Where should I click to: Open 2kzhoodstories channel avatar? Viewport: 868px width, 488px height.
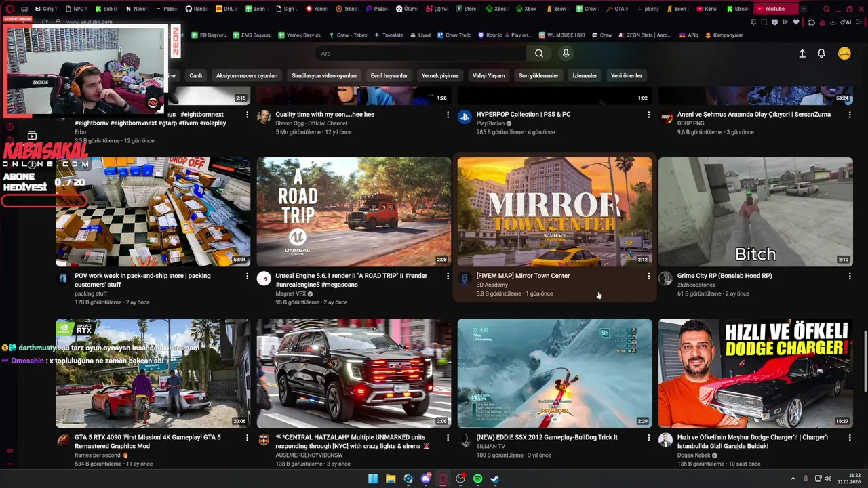point(665,279)
